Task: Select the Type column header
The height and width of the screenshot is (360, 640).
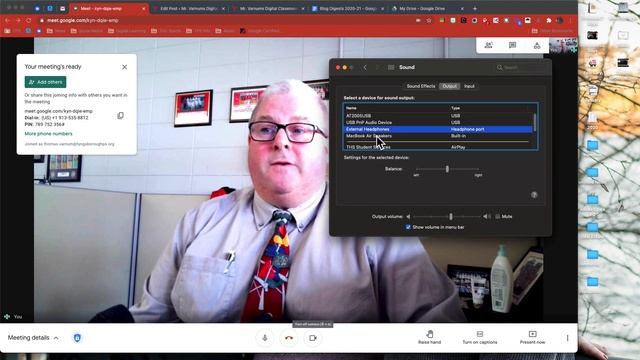Action: pos(456,108)
